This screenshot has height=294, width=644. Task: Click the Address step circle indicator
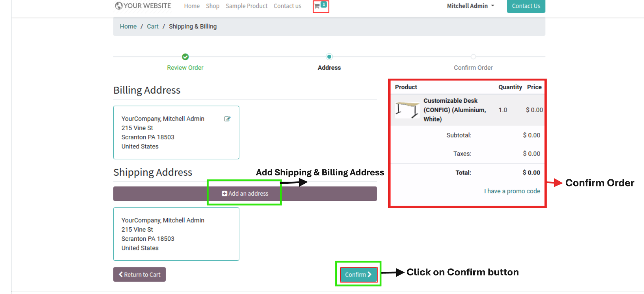coord(329,57)
